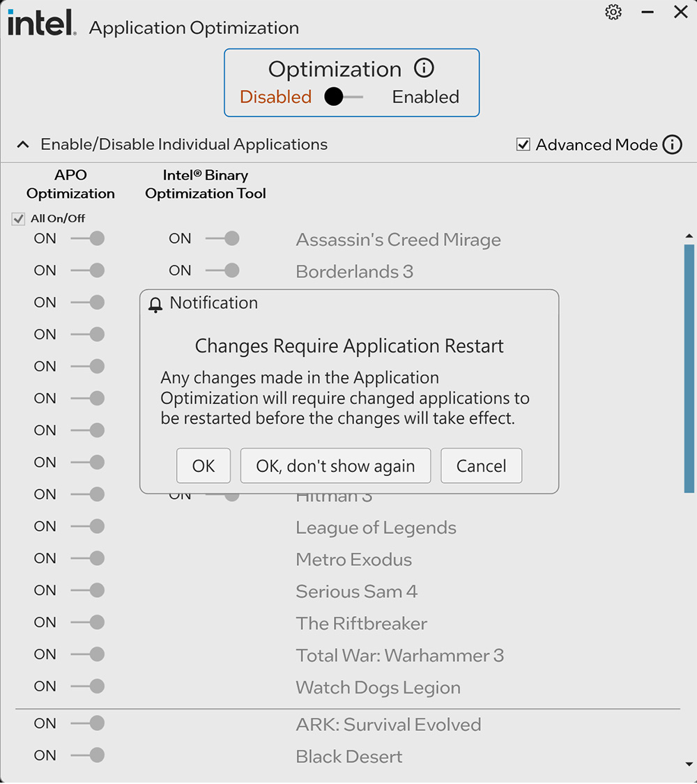Click the Intel logo

[41, 24]
